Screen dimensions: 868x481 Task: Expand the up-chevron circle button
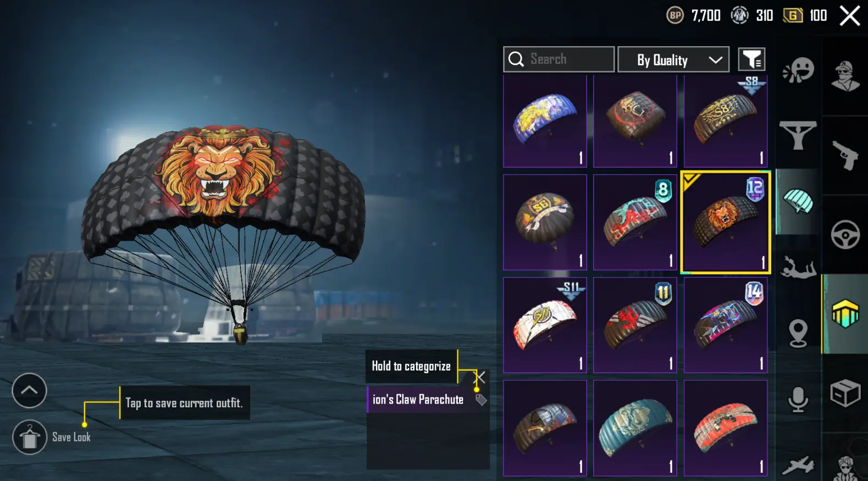(29, 390)
